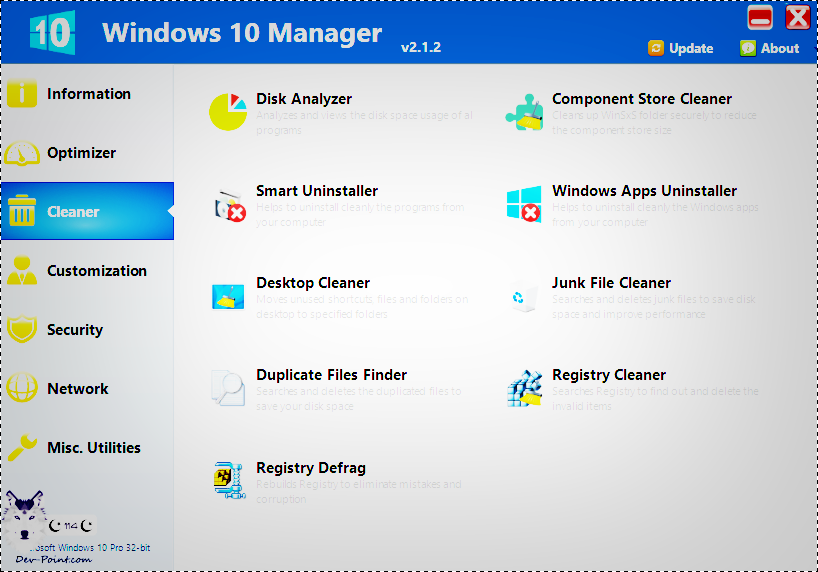Viewport: 818px width, 572px height.
Task: Click the Smart Uninstaller icon
Action: pyautogui.click(x=228, y=204)
